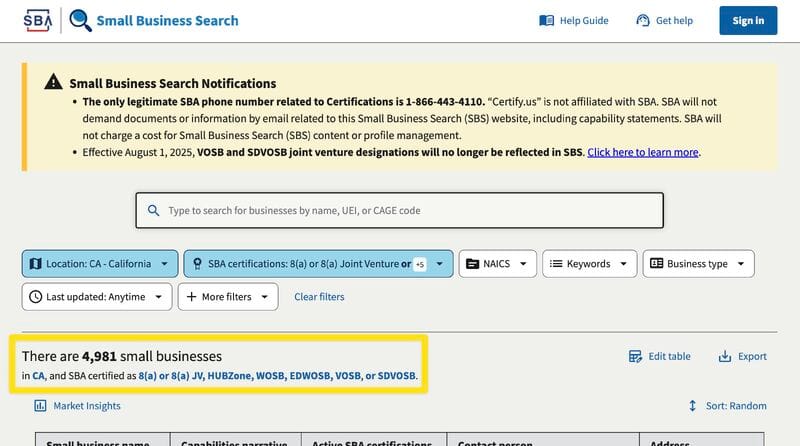
Task: Open the Help Guide book icon
Action: coord(546,20)
